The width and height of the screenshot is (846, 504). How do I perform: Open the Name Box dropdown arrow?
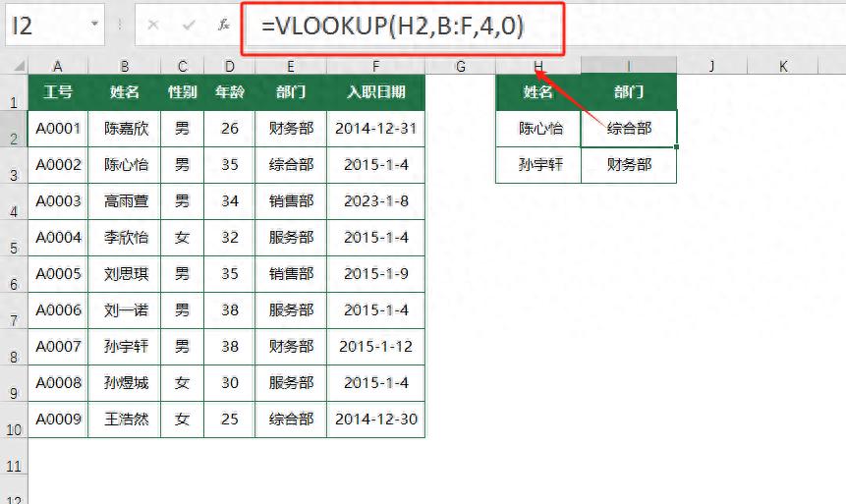click(x=95, y=24)
